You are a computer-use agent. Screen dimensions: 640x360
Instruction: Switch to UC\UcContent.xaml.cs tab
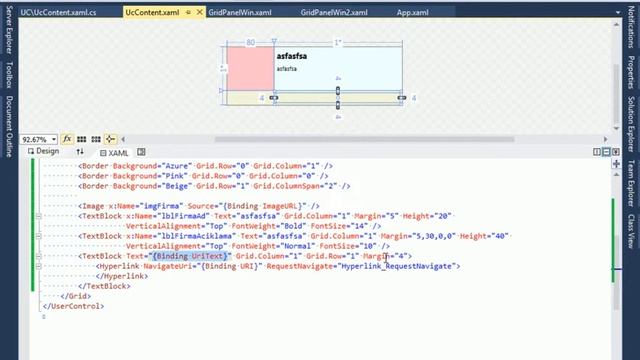[x=58, y=13]
